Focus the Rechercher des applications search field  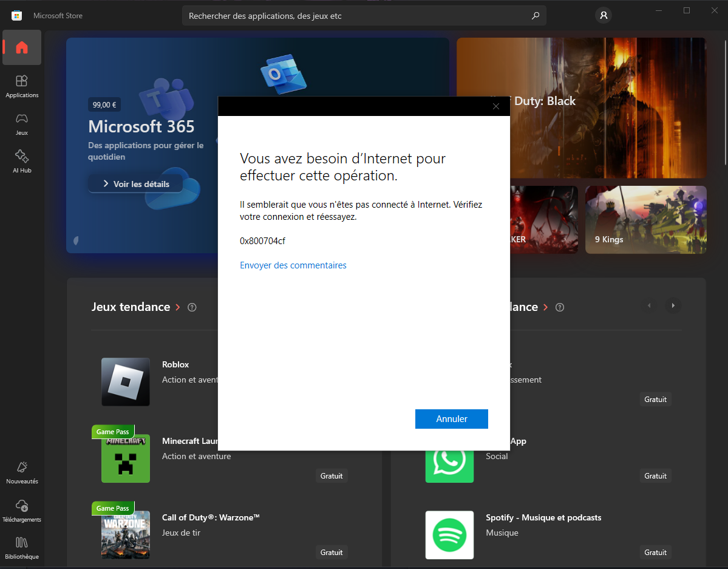364,16
